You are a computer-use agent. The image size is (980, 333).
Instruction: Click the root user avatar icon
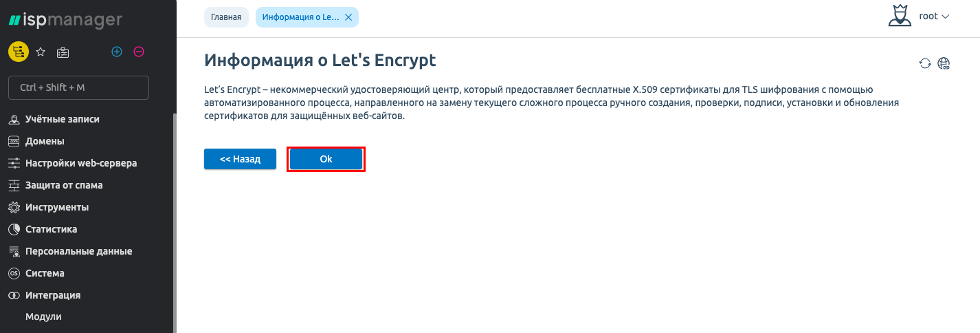899,16
